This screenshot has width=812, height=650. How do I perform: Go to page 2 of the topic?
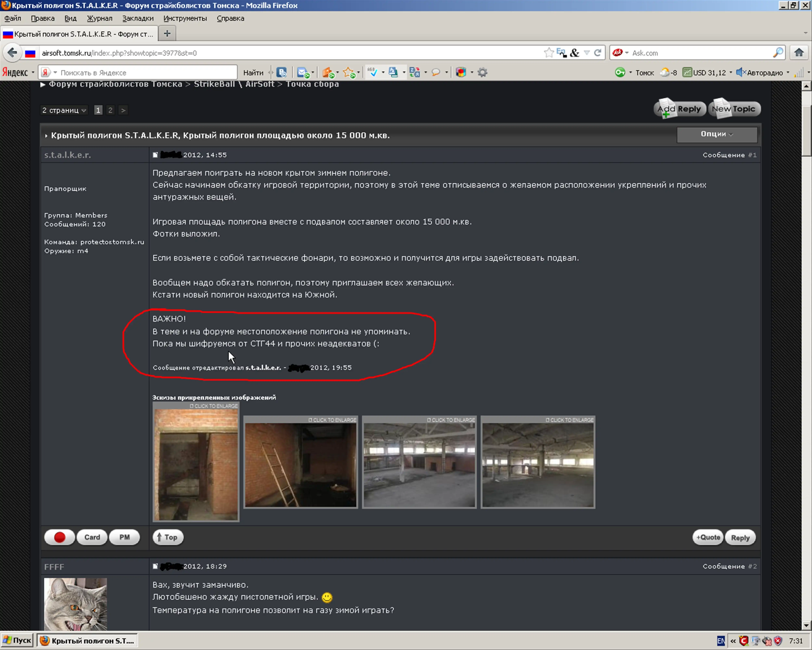click(110, 110)
